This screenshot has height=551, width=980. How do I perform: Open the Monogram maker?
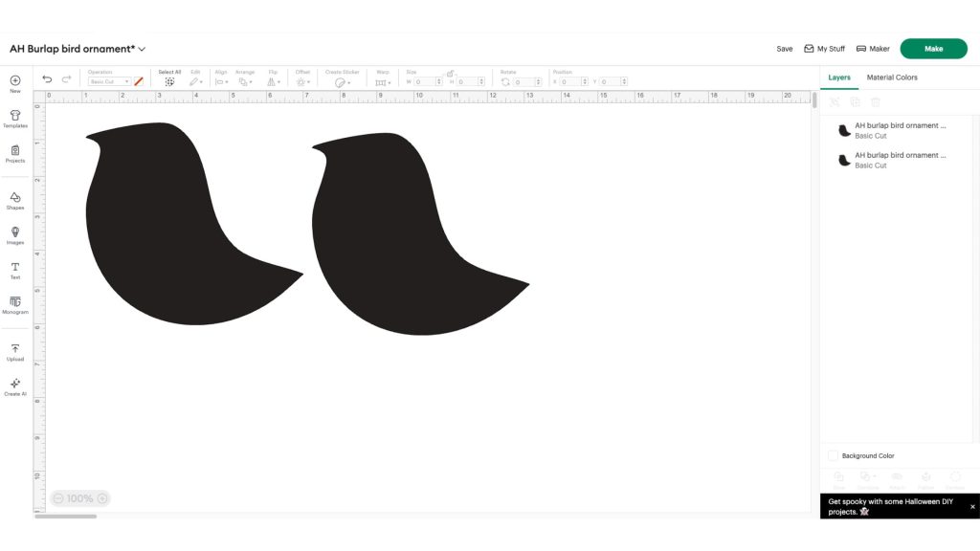click(15, 304)
